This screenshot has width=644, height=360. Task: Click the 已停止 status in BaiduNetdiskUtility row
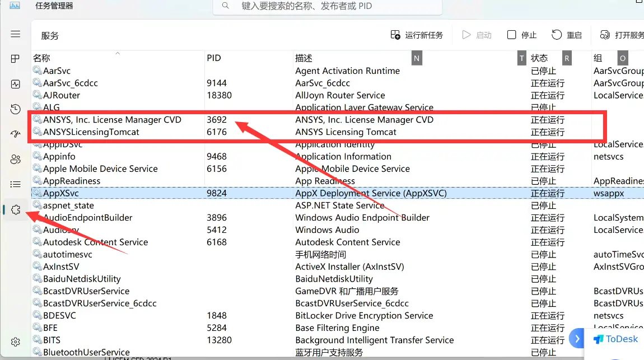pyautogui.click(x=543, y=279)
